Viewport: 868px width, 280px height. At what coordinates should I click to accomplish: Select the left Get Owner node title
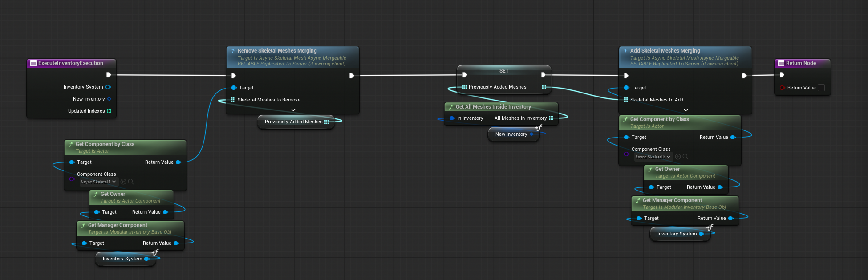(113, 194)
